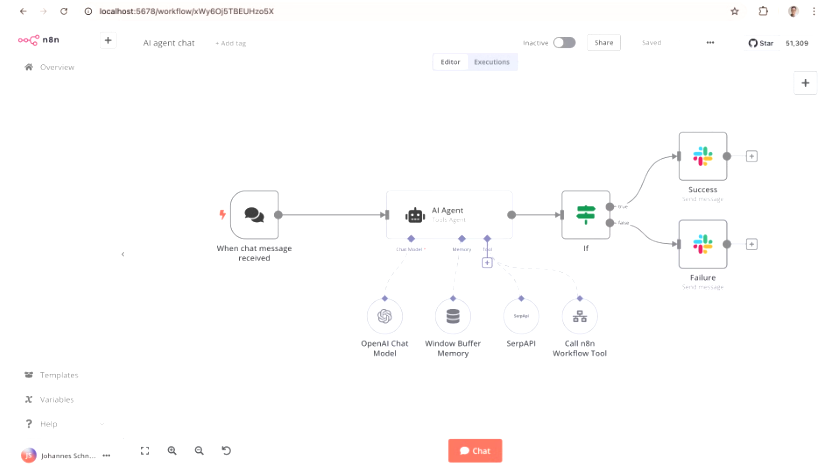This screenshot has height=467, width=833.
Task: Bookmark this page with star
Action: tap(735, 11)
